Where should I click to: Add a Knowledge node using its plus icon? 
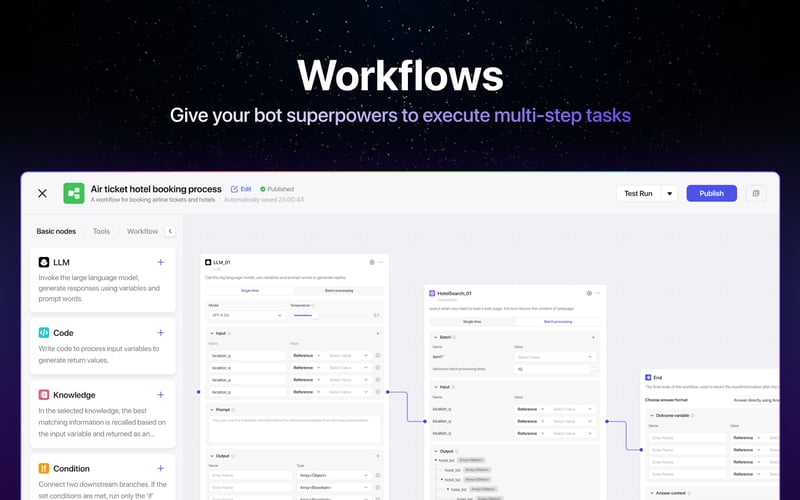pyautogui.click(x=161, y=395)
